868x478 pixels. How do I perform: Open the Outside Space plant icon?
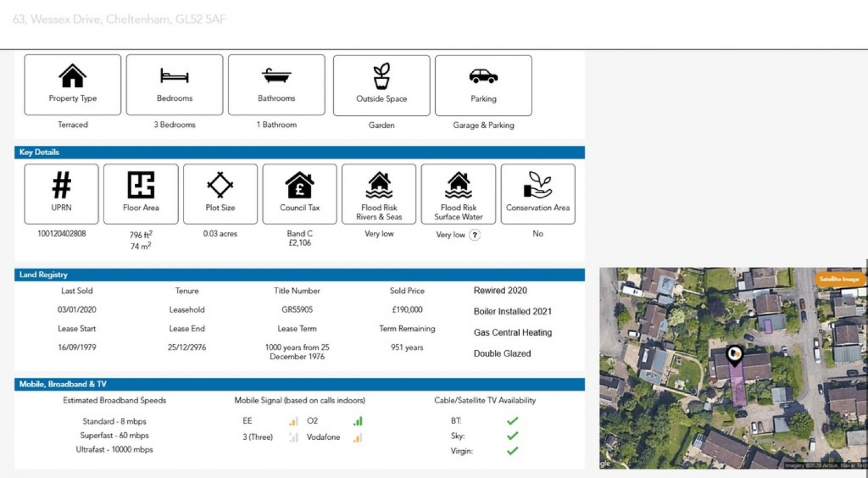[x=381, y=76]
